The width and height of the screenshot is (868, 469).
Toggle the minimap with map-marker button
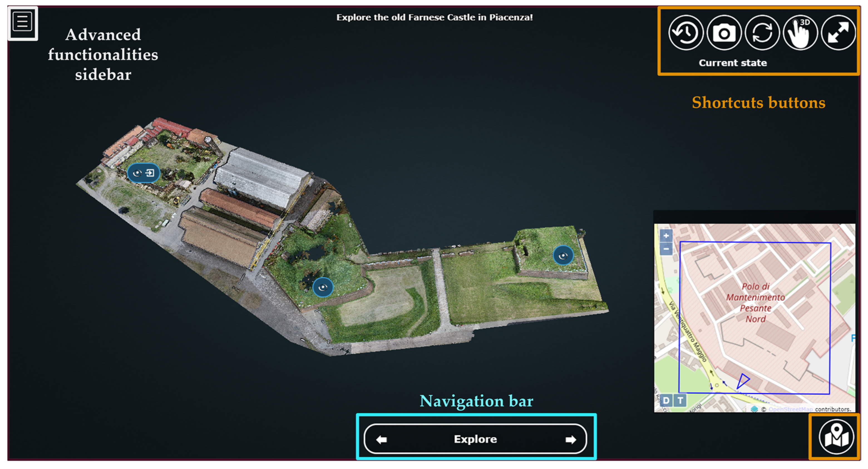pyautogui.click(x=836, y=437)
